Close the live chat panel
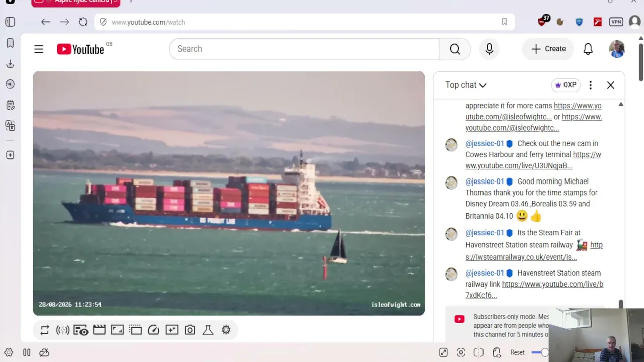644x362 pixels. click(610, 85)
